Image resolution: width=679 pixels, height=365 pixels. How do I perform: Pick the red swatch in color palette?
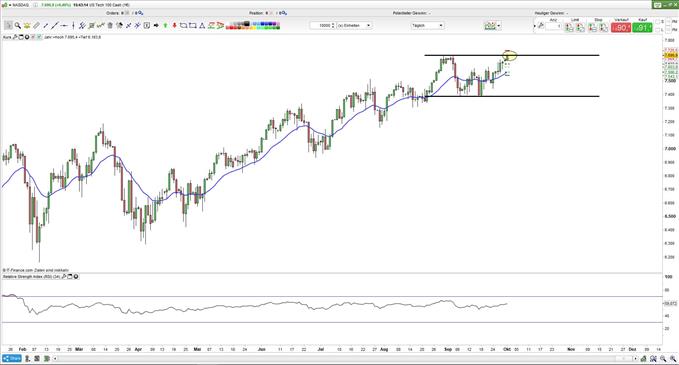tap(233, 28)
